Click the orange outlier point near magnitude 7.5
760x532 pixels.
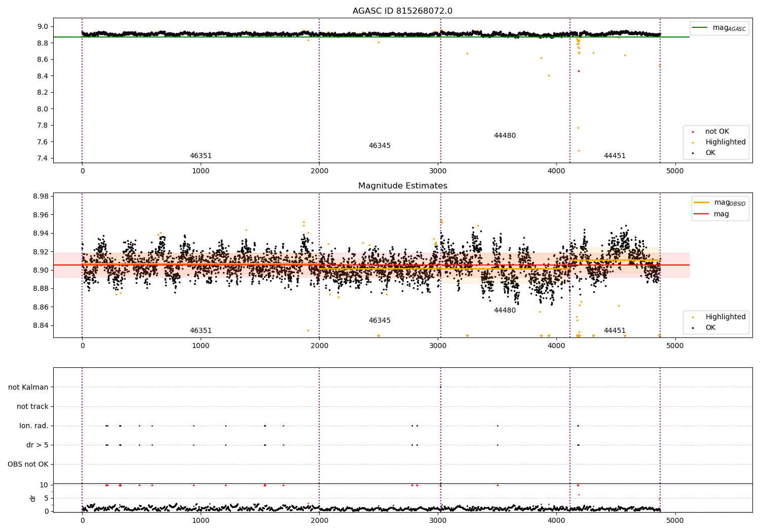[579, 150]
